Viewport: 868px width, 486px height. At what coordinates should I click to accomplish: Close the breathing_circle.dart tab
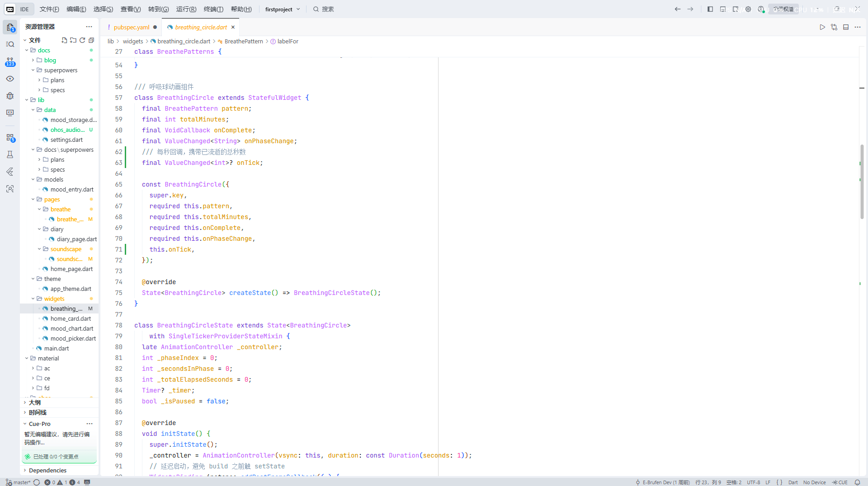(233, 27)
